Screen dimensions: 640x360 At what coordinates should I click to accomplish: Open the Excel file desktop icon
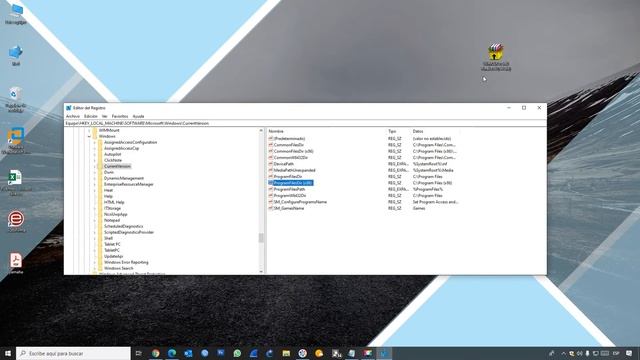[16, 182]
